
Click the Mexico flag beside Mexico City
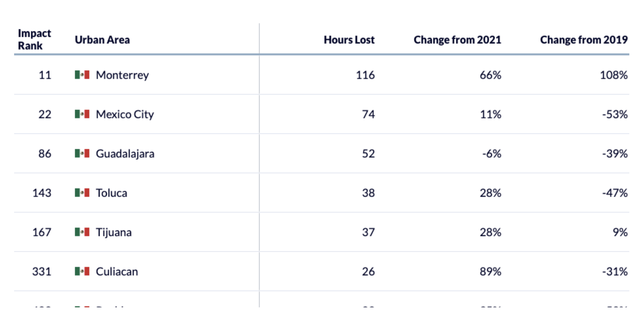(x=82, y=114)
